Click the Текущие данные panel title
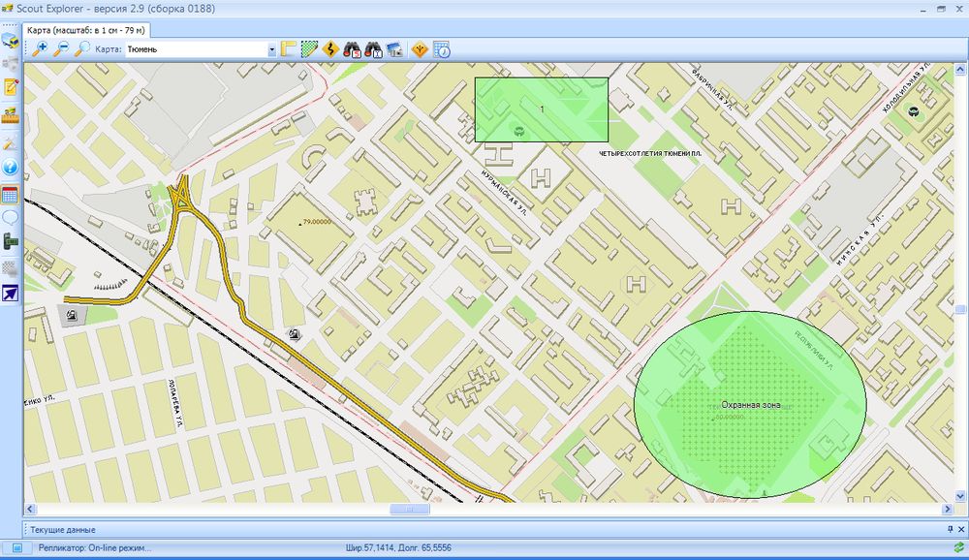Image resolution: width=969 pixels, height=560 pixels. coord(63,530)
